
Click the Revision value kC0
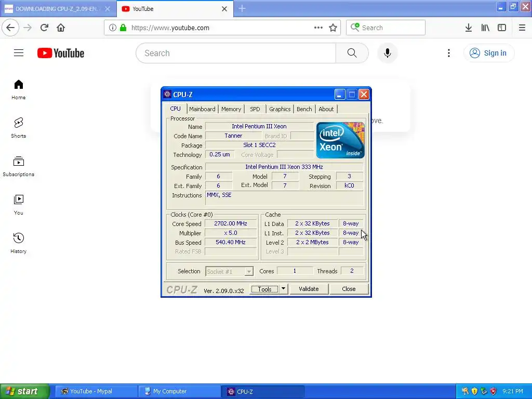coord(350,185)
